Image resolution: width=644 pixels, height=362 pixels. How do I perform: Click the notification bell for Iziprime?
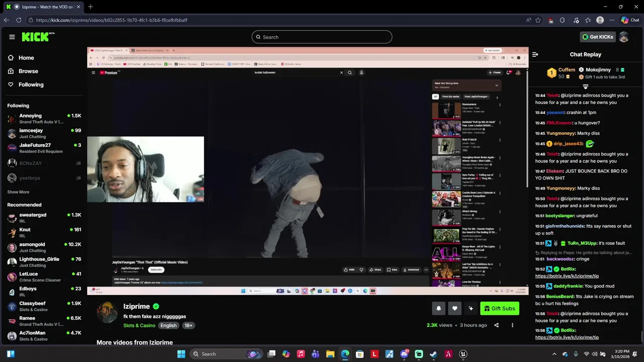(x=439, y=308)
